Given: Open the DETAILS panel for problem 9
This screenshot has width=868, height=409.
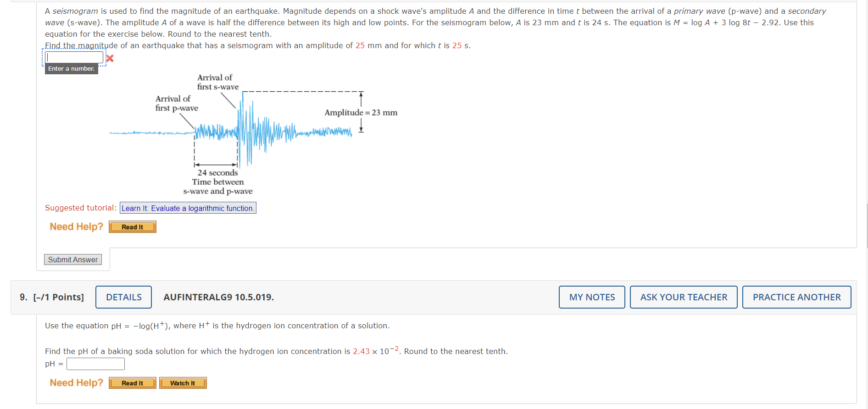Looking at the screenshot, I should pos(123,297).
